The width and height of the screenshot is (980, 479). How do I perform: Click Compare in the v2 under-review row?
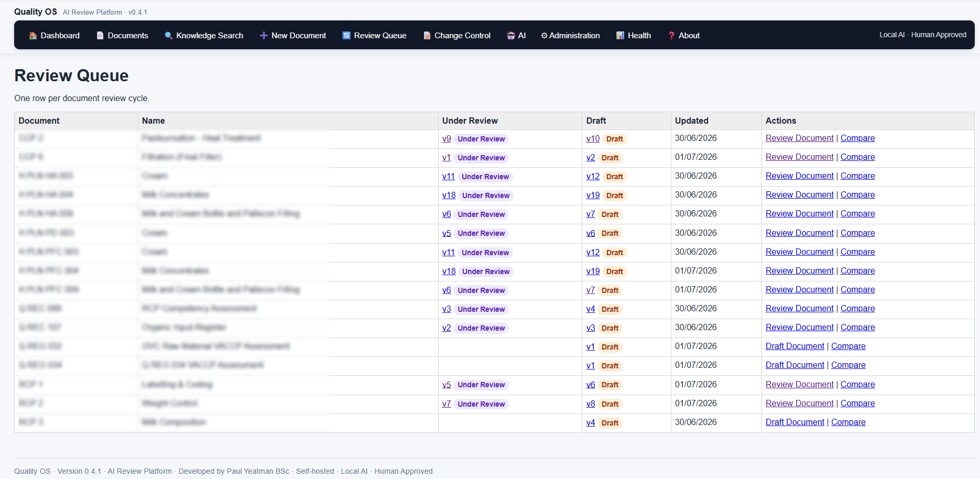pos(857,328)
